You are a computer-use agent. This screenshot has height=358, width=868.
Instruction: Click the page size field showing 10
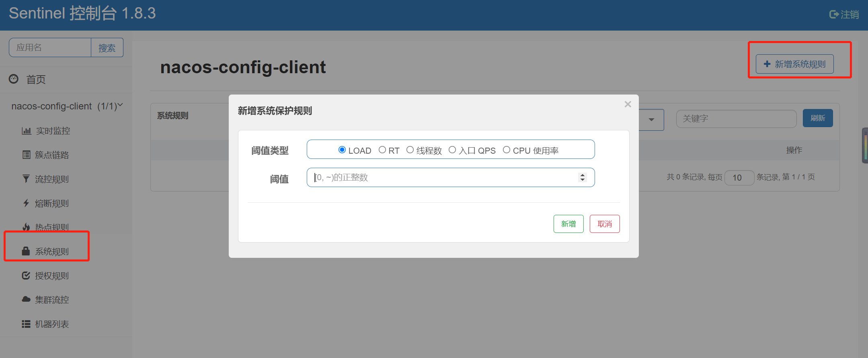click(x=739, y=177)
